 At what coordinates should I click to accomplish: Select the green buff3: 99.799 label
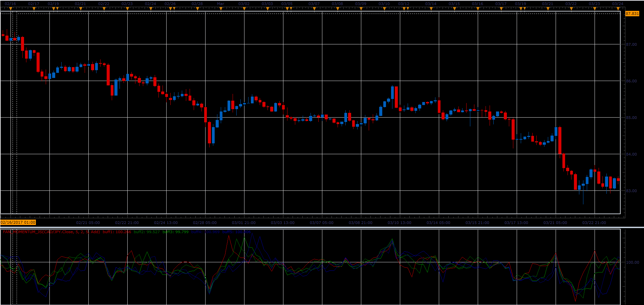point(175,232)
